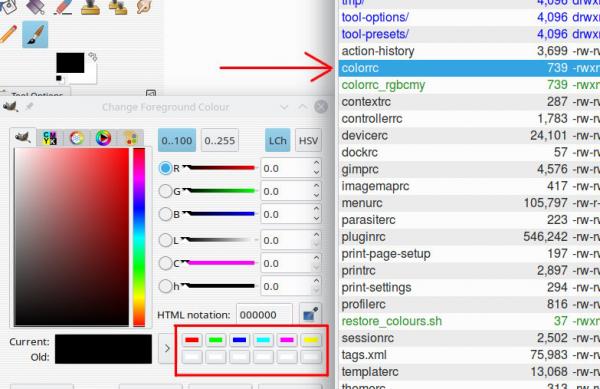Switch to the HSV colour model
Image resolution: width=600 pixels, height=389 pixels.
(308, 141)
